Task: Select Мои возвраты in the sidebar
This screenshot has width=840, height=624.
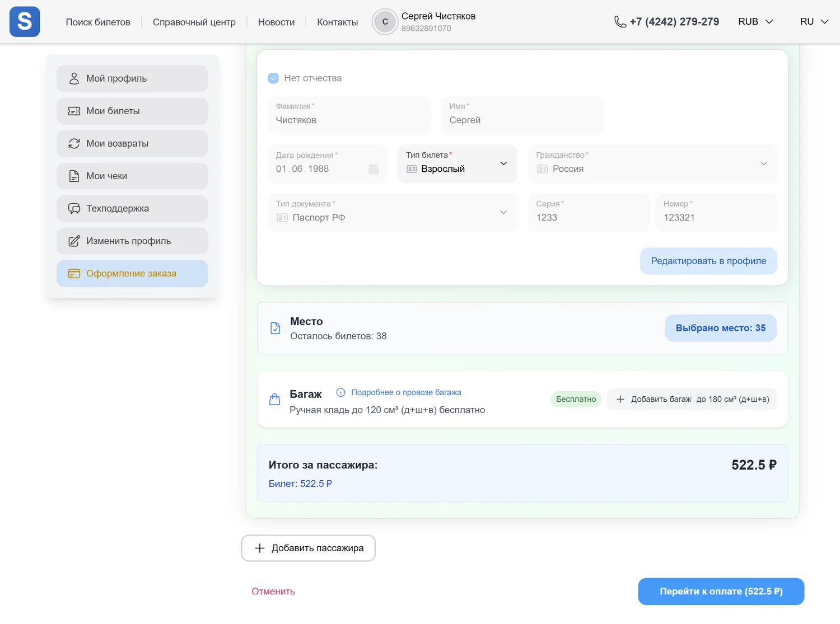Action: click(132, 143)
